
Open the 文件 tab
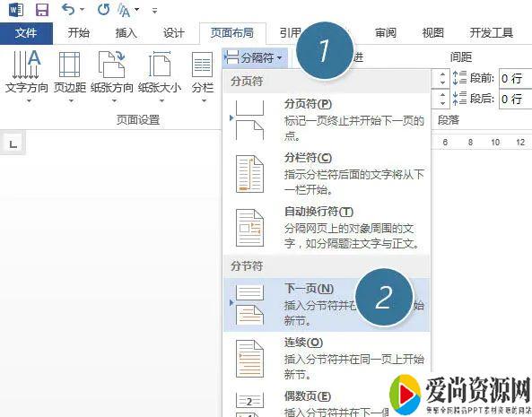click(26, 33)
